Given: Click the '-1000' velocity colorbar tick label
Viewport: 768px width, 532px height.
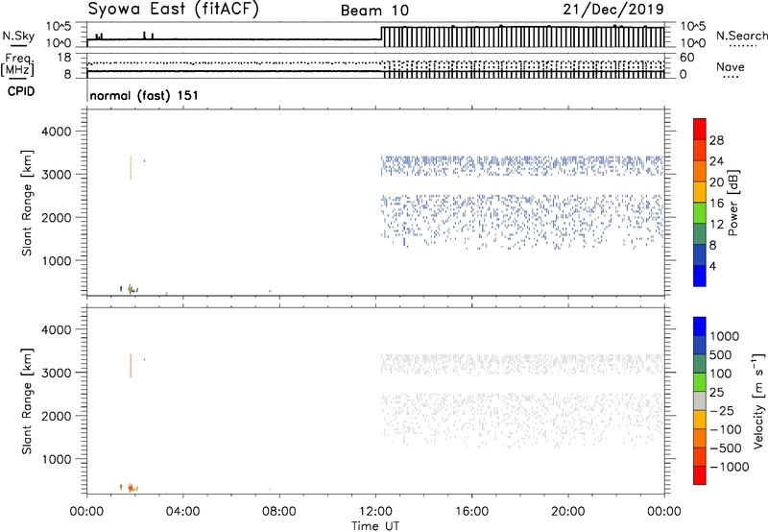Looking at the screenshot, I should [x=730, y=467].
